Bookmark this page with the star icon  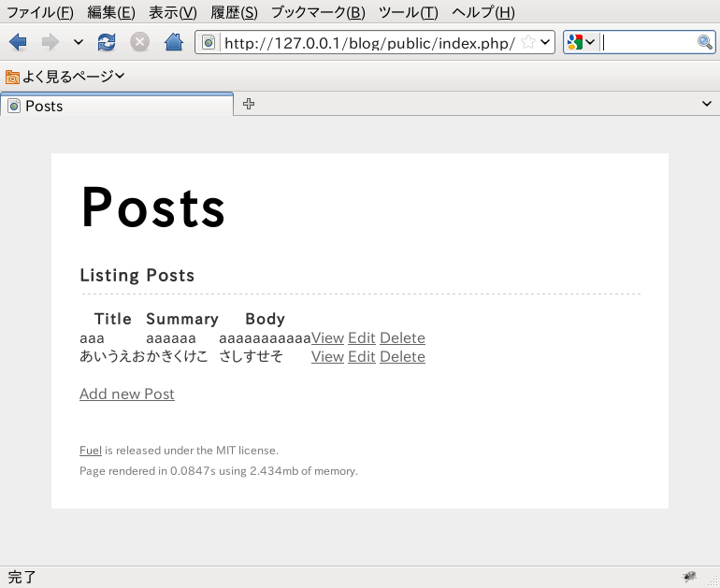[528, 42]
